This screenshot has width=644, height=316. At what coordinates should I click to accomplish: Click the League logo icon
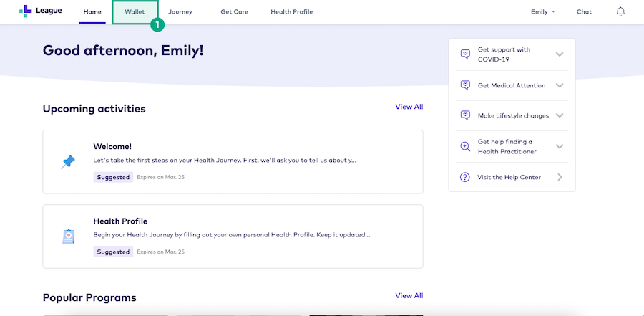point(26,11)
